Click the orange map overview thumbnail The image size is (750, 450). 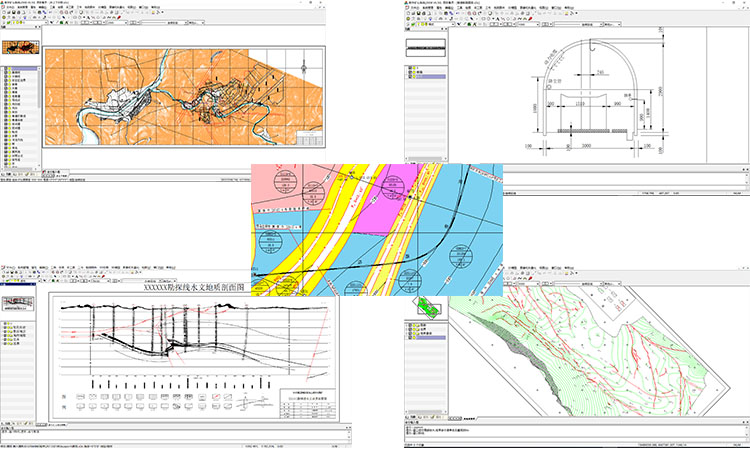click(20, 47)
